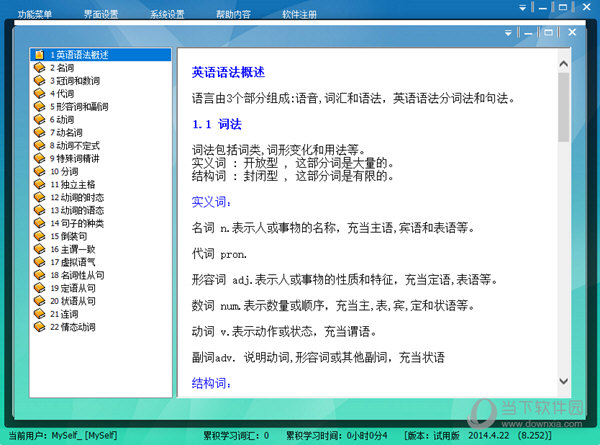
Task: Click the blue 实义词: subheading
Action: point(211,202)
